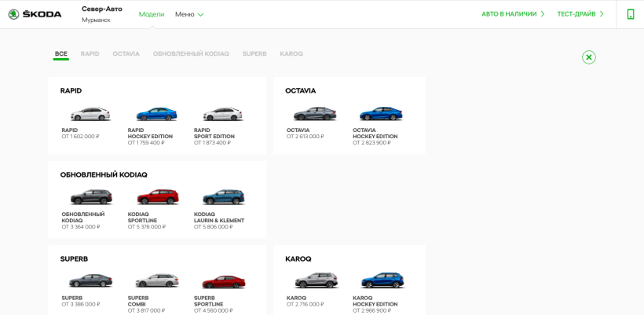Click the grey Superb sedan image
The height and width of the screenshot is (315, 644).
click(90, 281)
